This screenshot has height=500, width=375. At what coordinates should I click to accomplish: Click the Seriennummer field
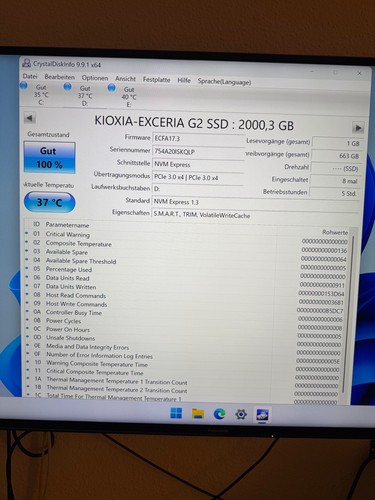click(198, 151)
